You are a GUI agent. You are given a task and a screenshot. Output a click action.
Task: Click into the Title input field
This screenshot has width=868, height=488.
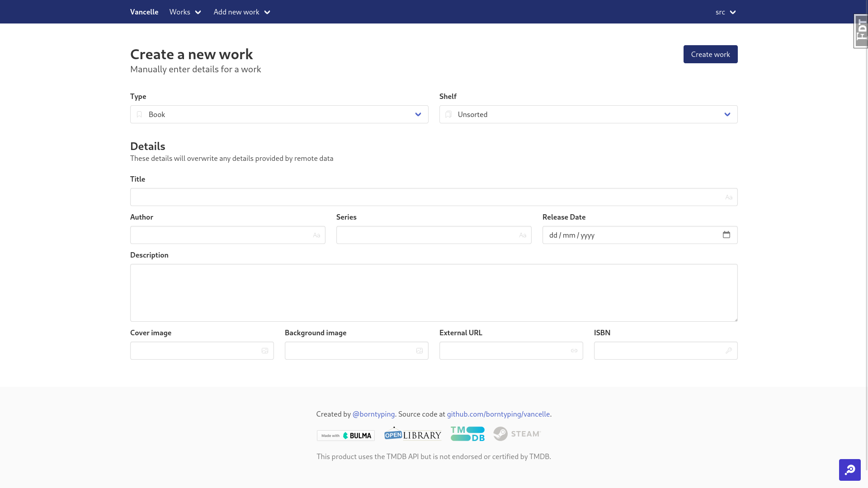[x=425, y=197]
